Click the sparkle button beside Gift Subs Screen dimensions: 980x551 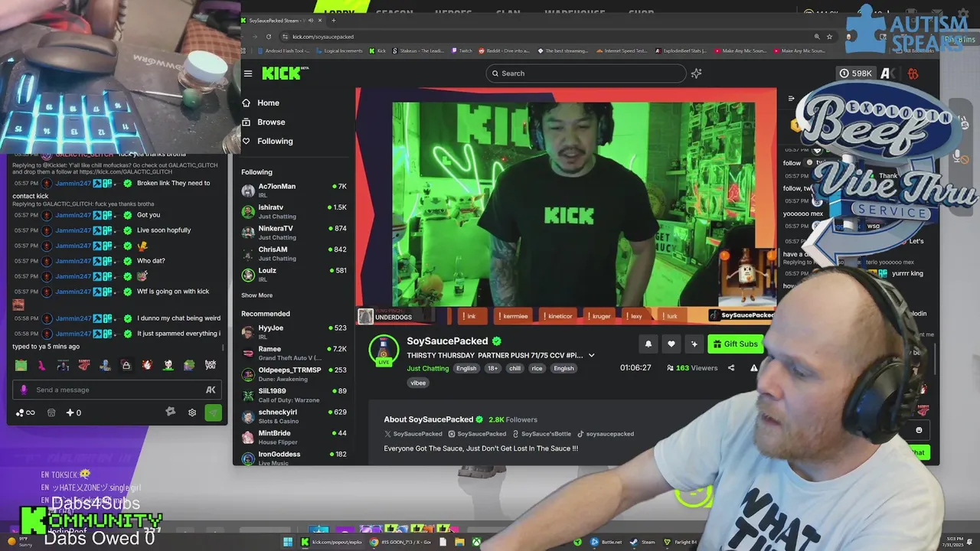point(694,344)
